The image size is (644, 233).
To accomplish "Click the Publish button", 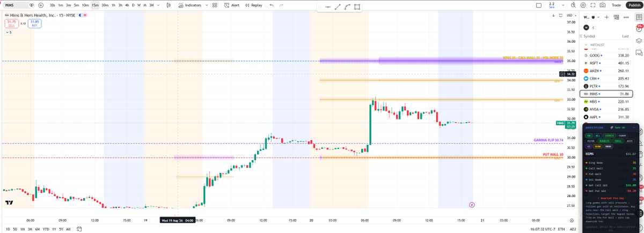I will coord(634,5).
